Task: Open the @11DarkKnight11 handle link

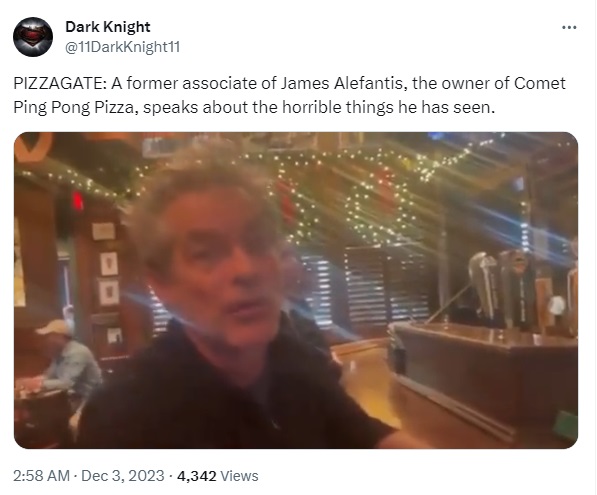Action: (123, 47)
